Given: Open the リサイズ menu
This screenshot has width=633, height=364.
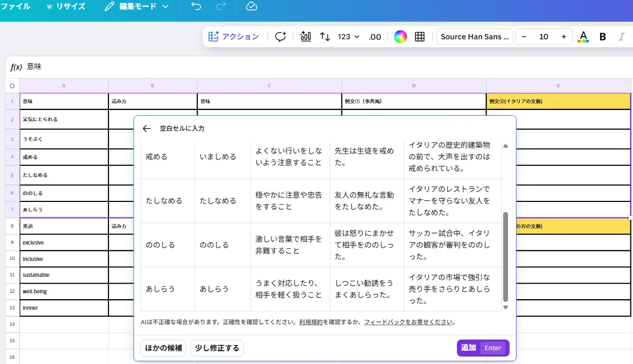Looking at the screenshot, I should [x=66, y=6].
